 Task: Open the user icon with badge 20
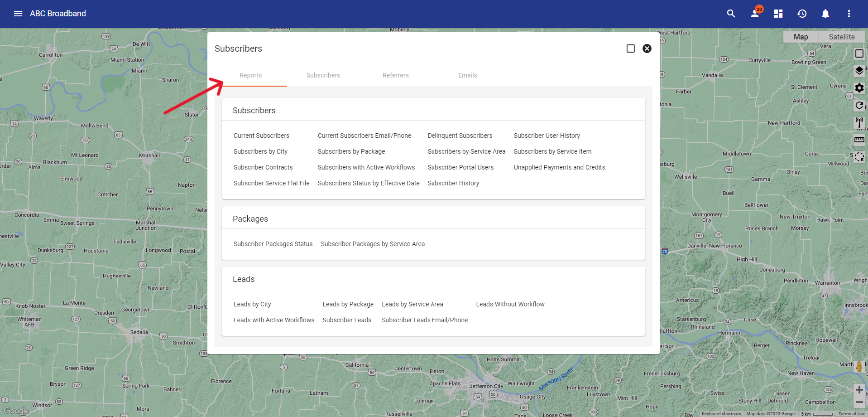click(755, 14)
